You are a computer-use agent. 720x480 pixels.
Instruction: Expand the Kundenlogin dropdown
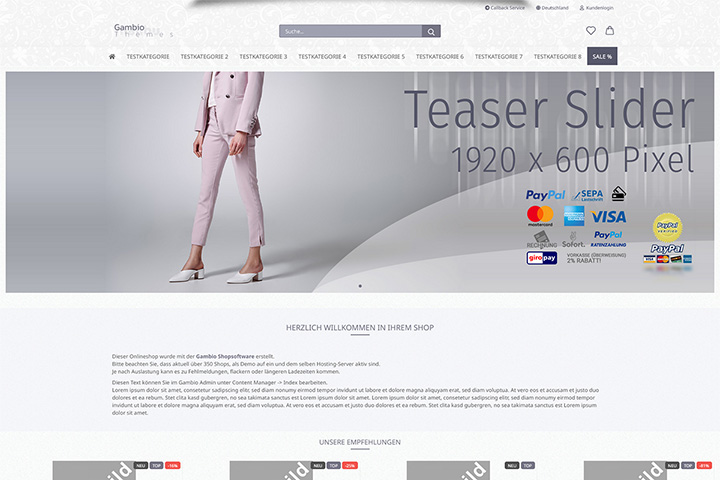point(596,8)
